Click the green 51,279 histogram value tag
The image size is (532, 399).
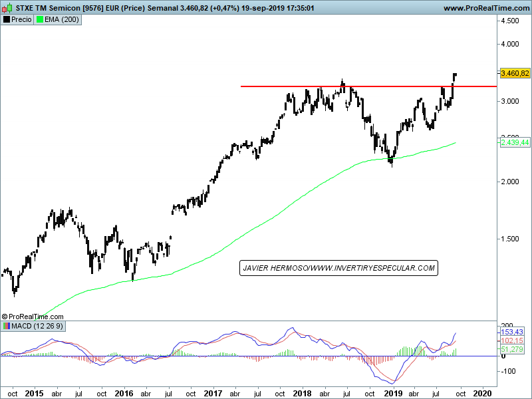click(x=511, y=349)
